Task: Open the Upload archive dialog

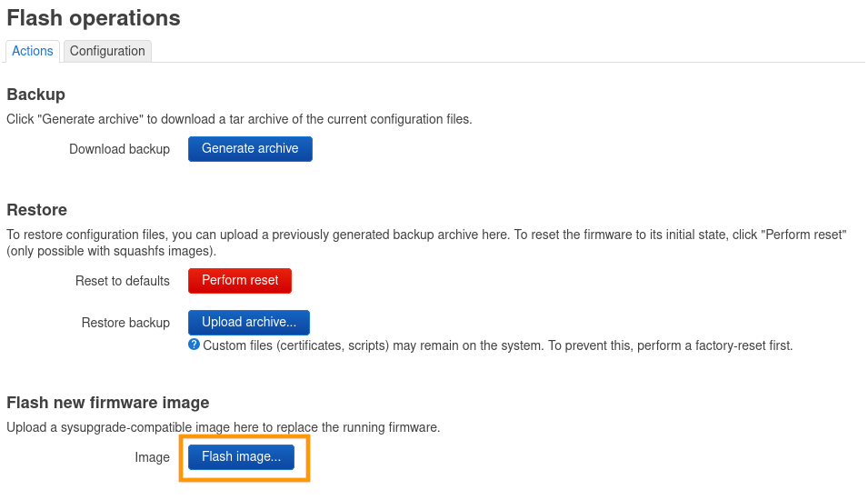Action: 249,323
